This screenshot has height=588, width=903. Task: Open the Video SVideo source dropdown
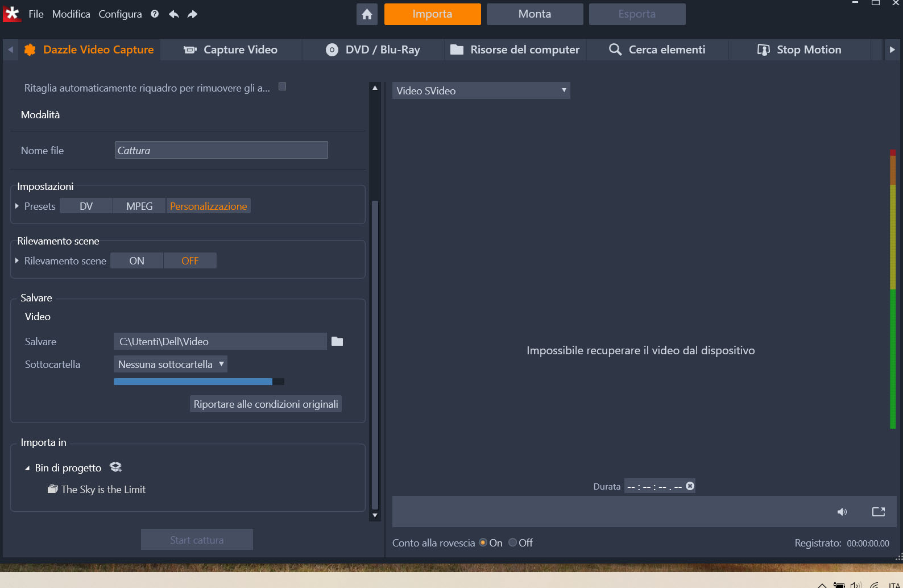click(481, 90)
